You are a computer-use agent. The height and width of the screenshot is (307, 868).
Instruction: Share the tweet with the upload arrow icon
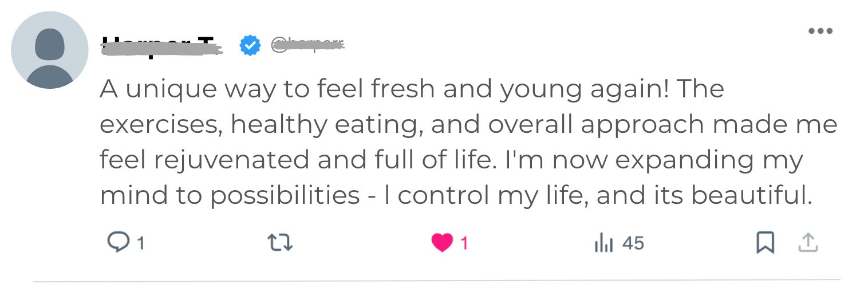(x=808, y=243)
